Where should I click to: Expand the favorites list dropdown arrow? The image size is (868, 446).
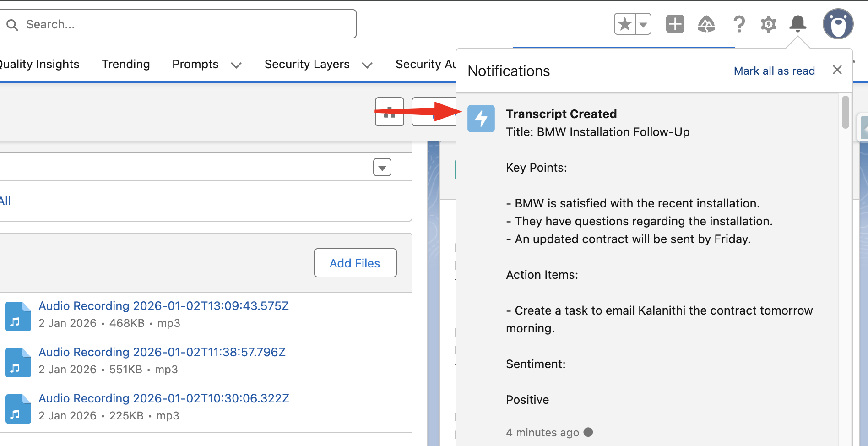pyautogui.click(x=643, y=24)
